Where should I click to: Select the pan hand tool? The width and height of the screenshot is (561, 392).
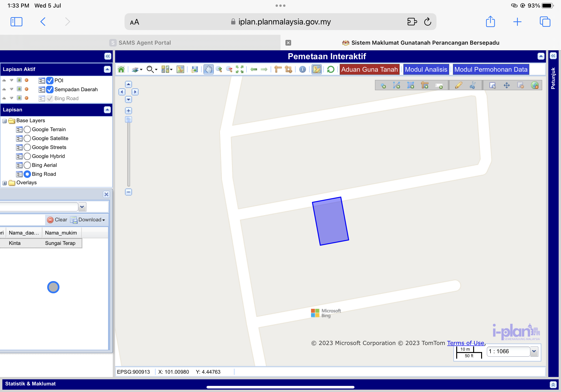pos(208,69)
